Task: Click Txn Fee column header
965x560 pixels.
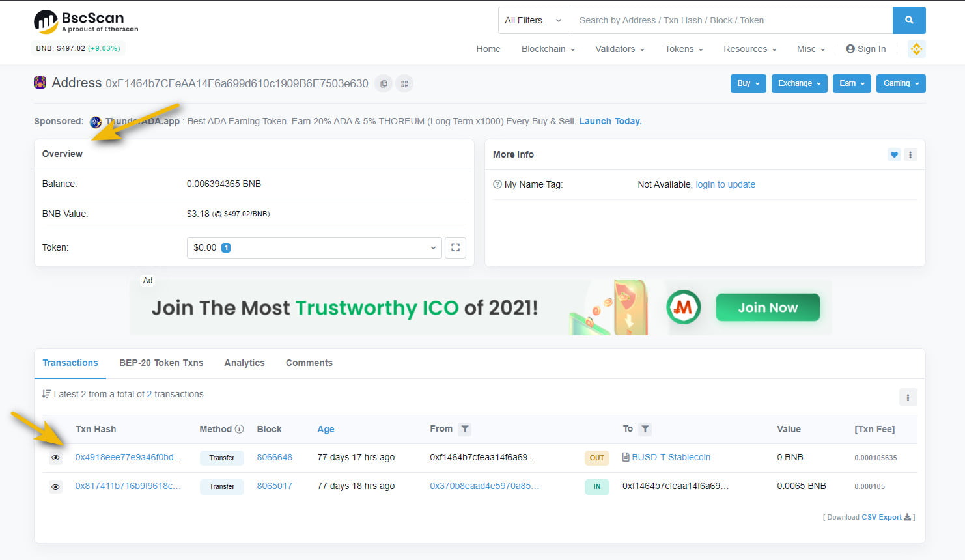Action: [x=874, y=429]
